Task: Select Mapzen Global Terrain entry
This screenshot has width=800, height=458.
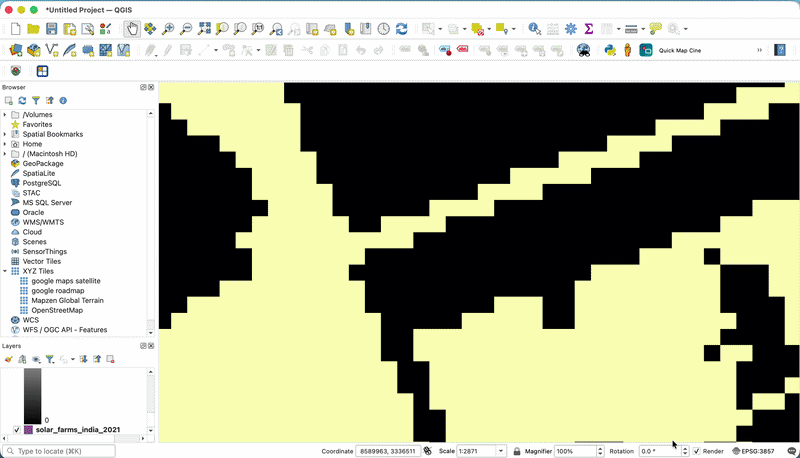Action: tap(67, 300)
